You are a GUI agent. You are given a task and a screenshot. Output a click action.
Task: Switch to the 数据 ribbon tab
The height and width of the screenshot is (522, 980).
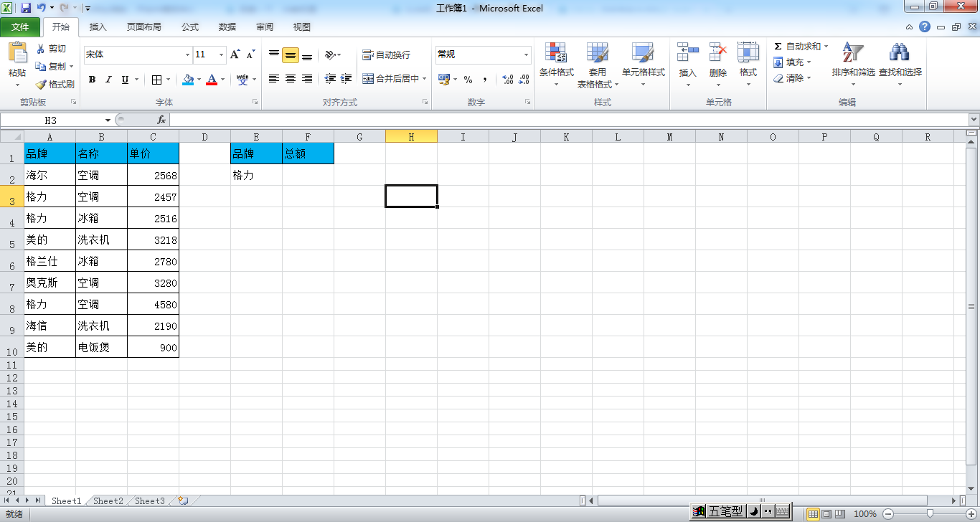tap(227, 27)
